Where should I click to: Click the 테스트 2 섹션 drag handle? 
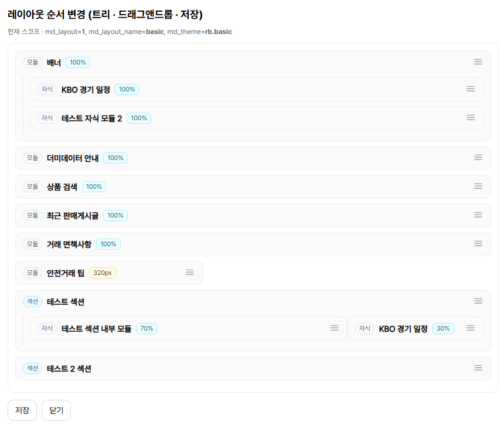(478, 368)
